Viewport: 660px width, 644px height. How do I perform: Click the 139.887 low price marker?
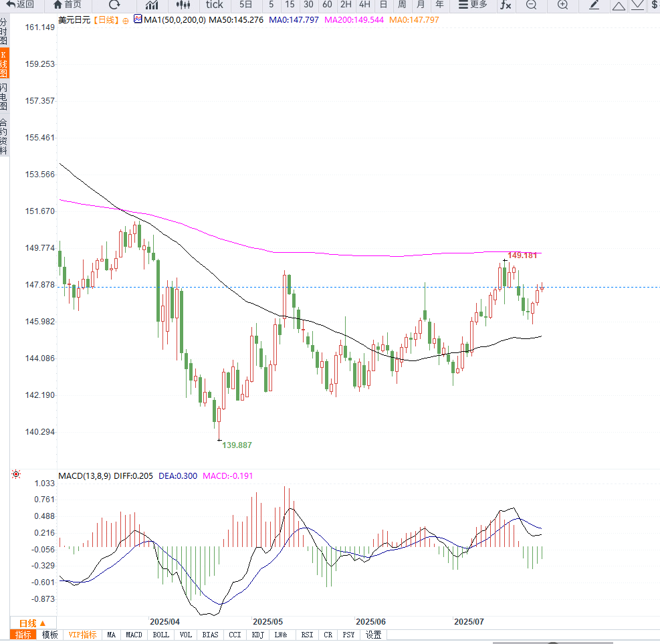pos(237,445)
